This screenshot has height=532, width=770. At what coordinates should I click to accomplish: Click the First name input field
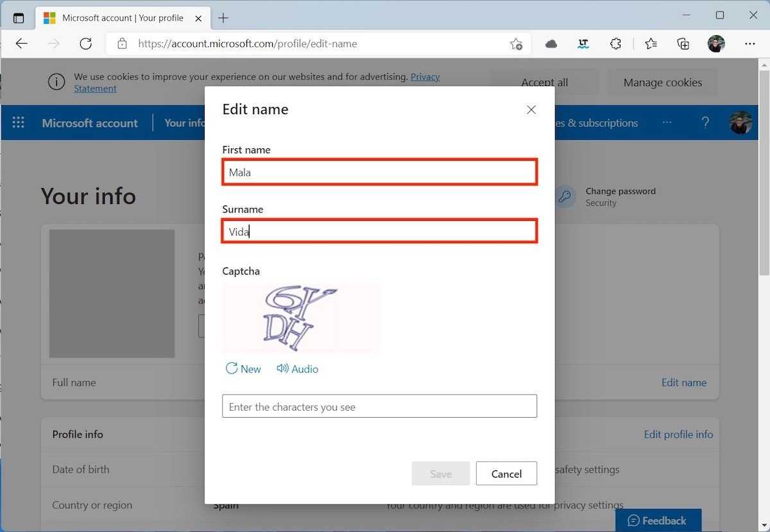click(x=379, y=173)
